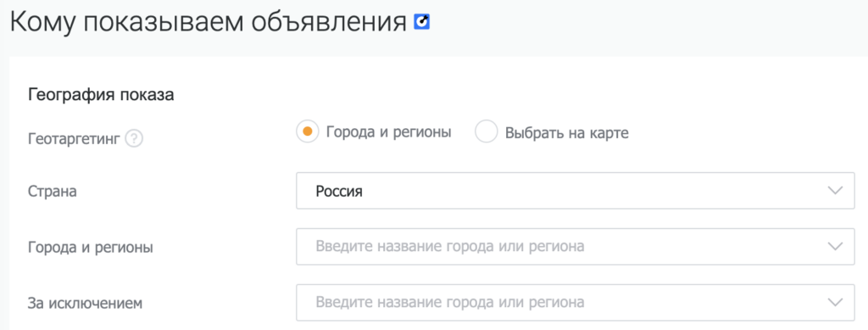Click the selected value Россия

(339, 192)
